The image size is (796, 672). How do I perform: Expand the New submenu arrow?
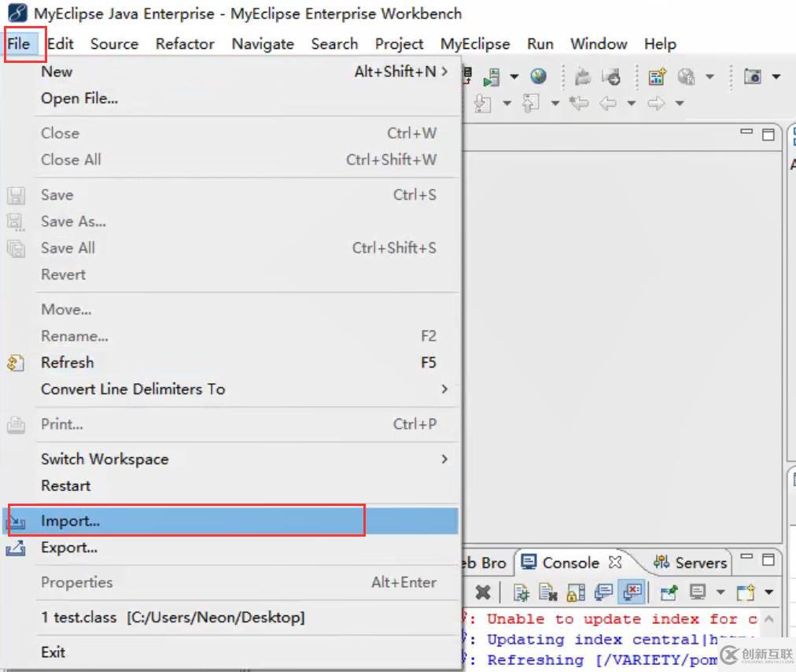point(444,72)
